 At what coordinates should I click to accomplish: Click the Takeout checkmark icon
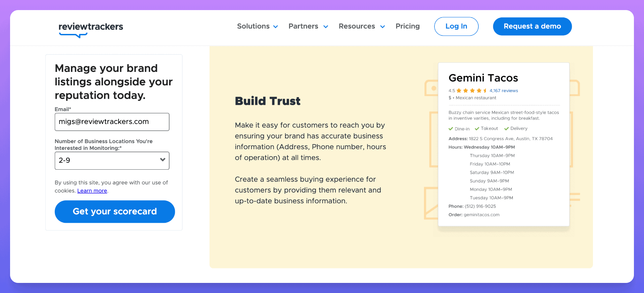(x=477, y=129)
